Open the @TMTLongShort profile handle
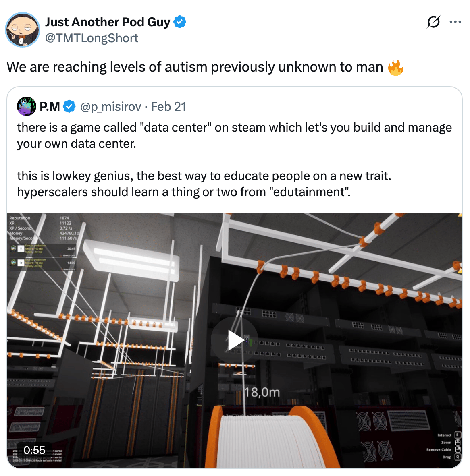Viewport: 470px width, 476px height. click(92, 38)
